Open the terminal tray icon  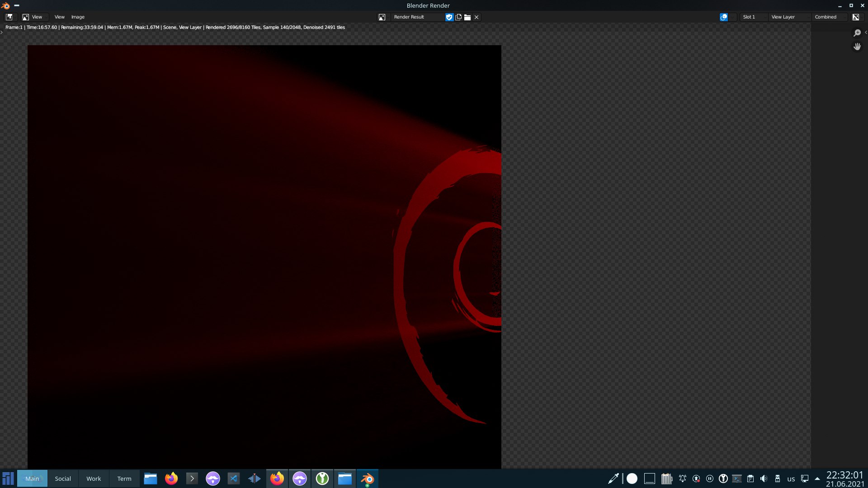[737, 479]
